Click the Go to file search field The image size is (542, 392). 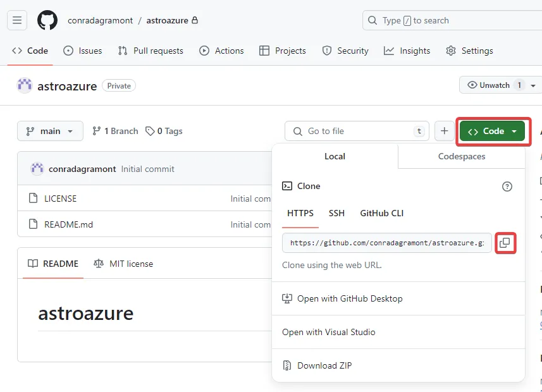coord(357,131)
